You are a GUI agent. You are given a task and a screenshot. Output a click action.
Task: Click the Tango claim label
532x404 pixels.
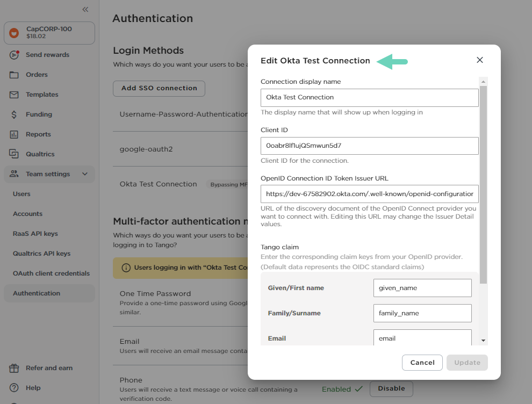click(279, 247)
